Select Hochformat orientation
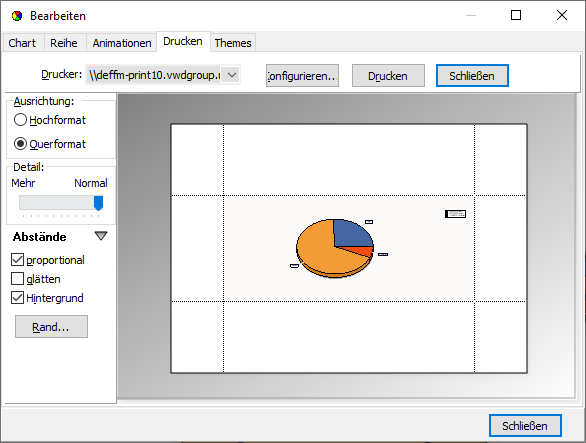 pyautogui.click(x=20, y=120)
